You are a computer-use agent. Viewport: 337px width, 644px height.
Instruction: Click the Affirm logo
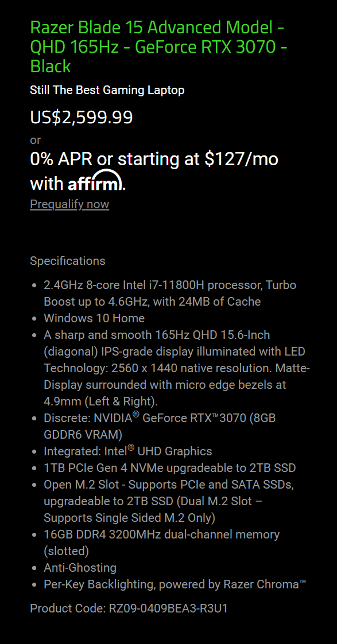click(x=95, y=180)
